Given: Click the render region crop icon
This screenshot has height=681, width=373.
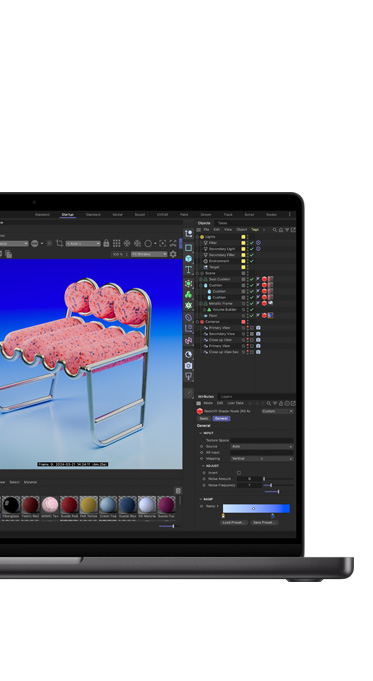Looking at the screenshot, I should (x=59, y=243).
